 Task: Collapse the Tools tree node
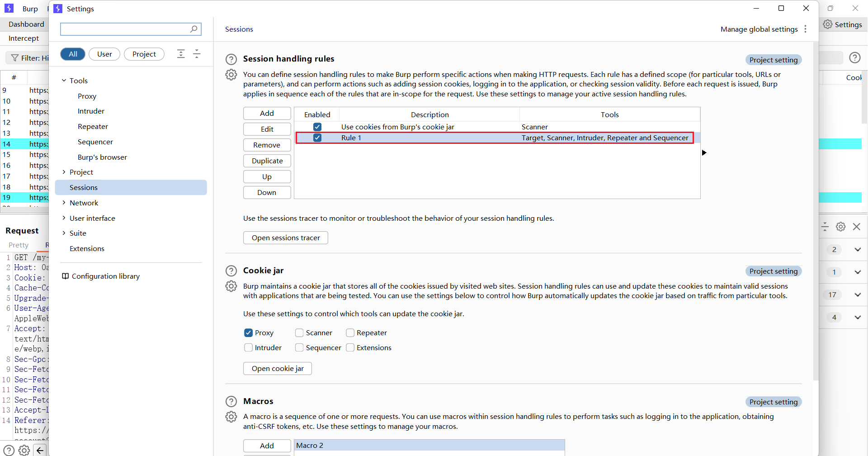pyautogui.click(x=64, y=81)
